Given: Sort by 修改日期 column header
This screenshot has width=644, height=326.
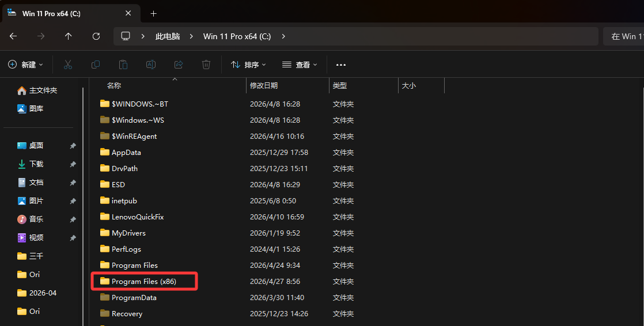Looking at the screenshot, I should (264, 85).
